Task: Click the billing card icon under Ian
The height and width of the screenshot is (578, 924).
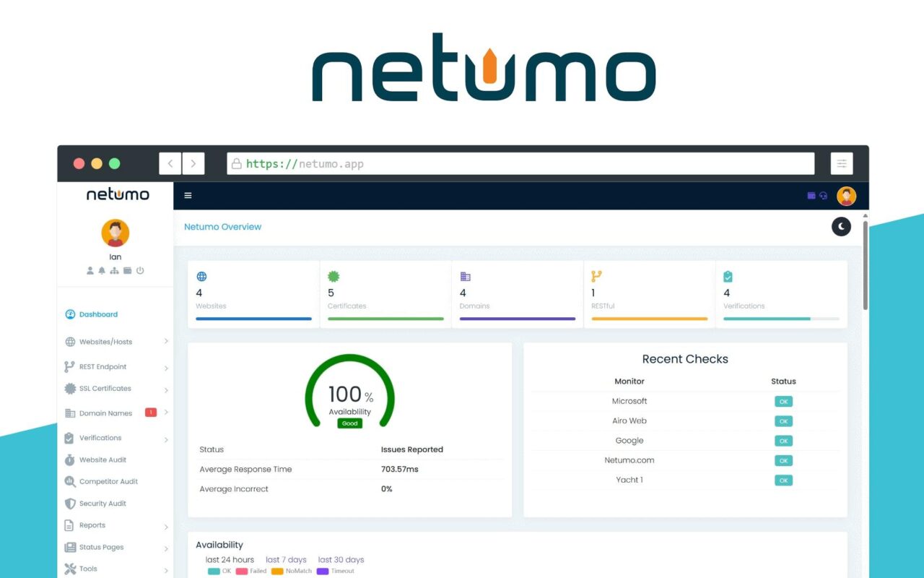Action: [127, 271]
